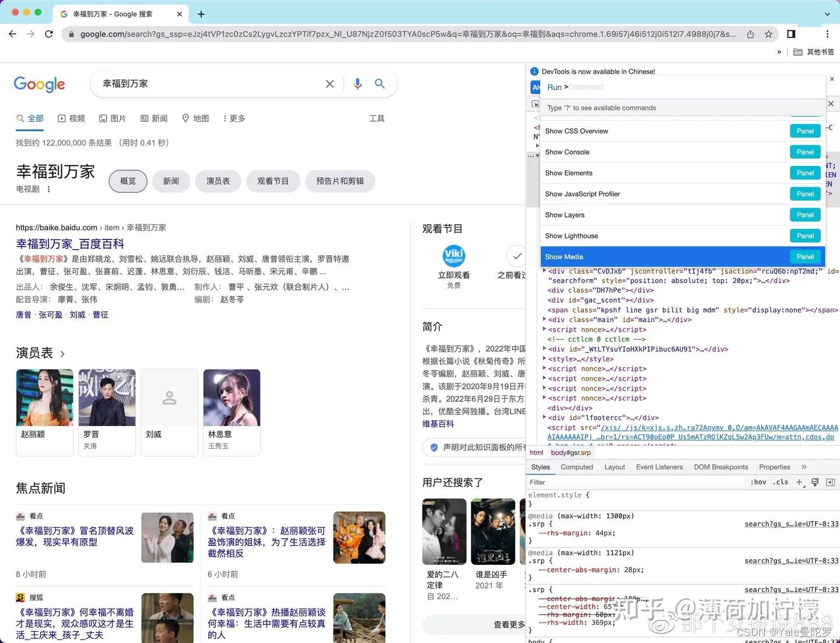Toggle the browser side panel icon
Viewport: 840px width, 643px height.
coord(791,34)
